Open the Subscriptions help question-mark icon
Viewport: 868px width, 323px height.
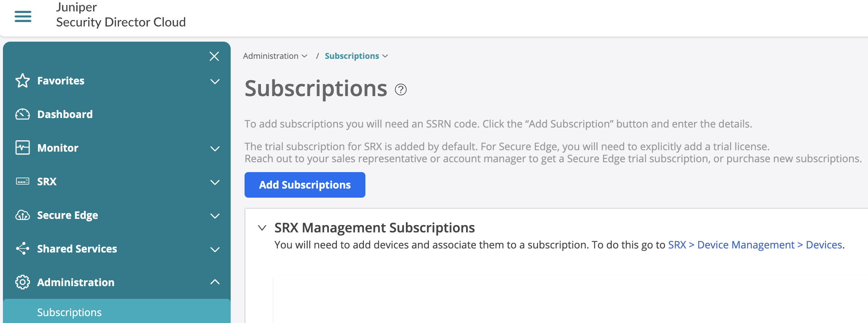coord(401,90)
